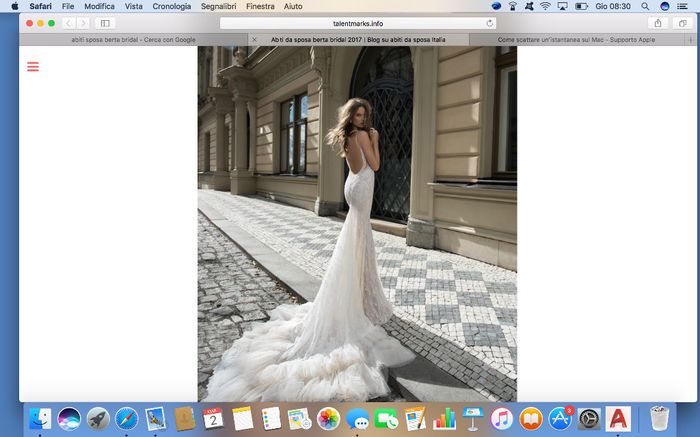Screen dimensions: 700x437
Task: Click the Safari back arrow button
Action: tap(68, 23)
